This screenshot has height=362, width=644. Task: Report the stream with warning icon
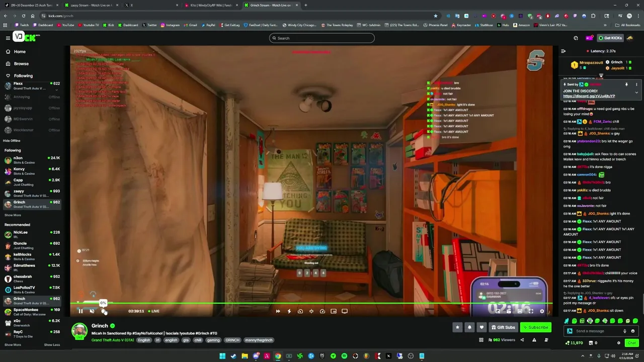(x=534, y=340)
